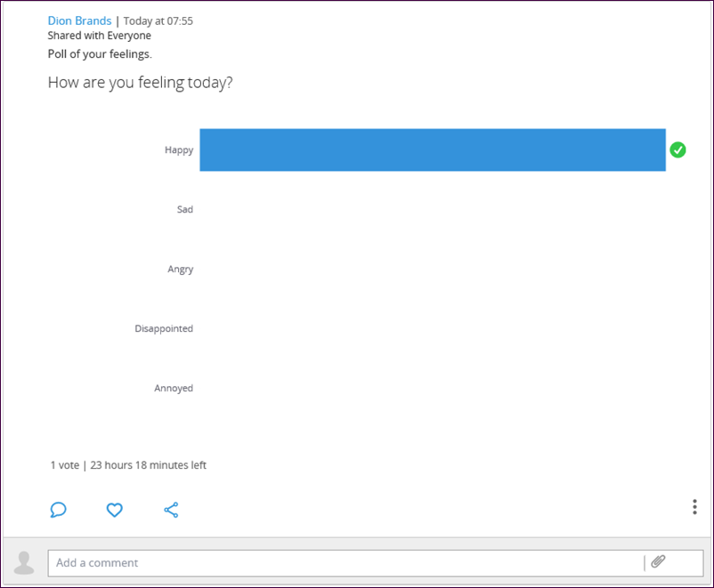The image size is (714, 588).
Task: Click the poll question How are you feeling today?
Action: click(x=141, y=83)
